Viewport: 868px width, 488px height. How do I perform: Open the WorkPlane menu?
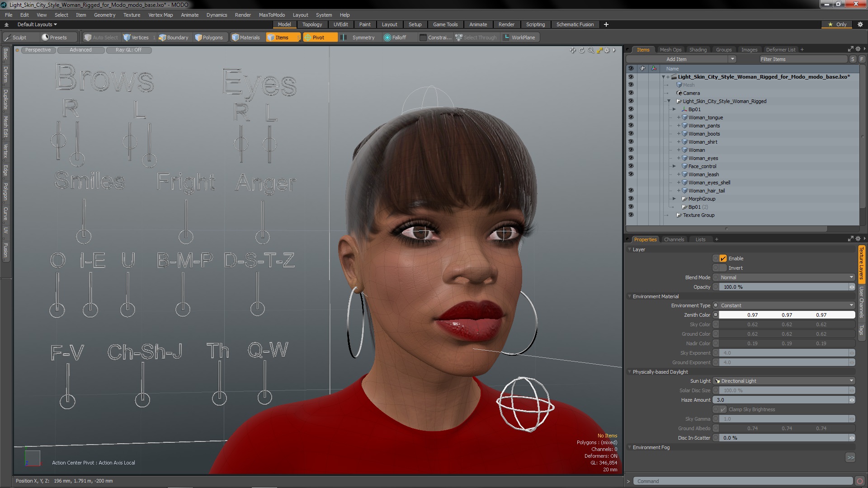(x=519, y=38)
